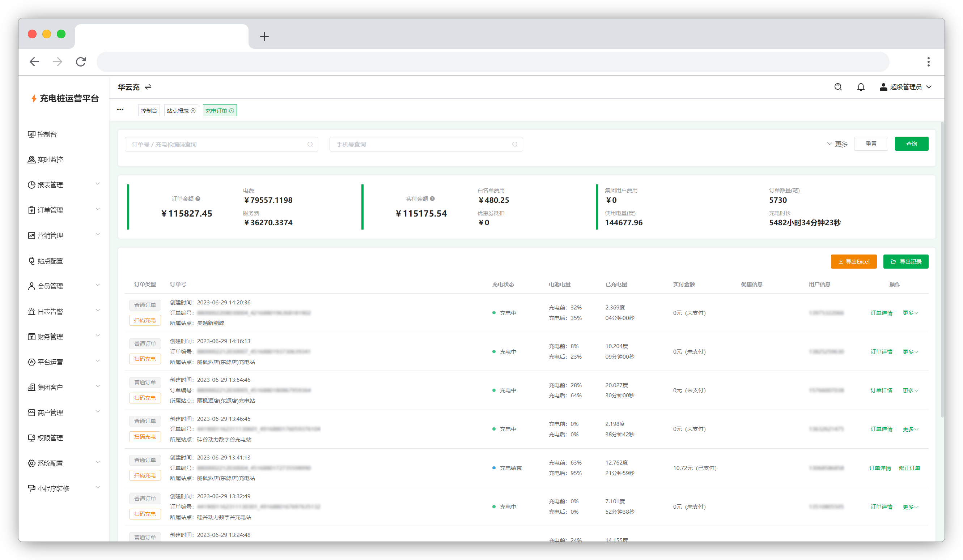The height and width of the screenshot is (560, 963).
Task: Switch to the 控制台 tab
Action: click(x=149, y=111)
